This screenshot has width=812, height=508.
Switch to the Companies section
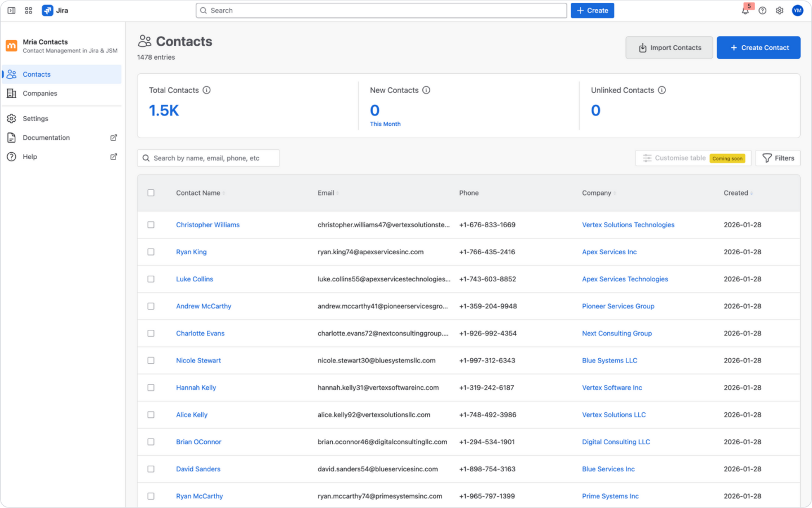(40, 93)
